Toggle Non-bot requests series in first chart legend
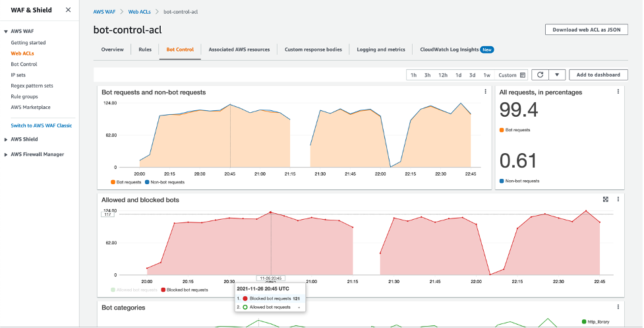The width and height of the screenshot is (644, 328). [165, 181]
